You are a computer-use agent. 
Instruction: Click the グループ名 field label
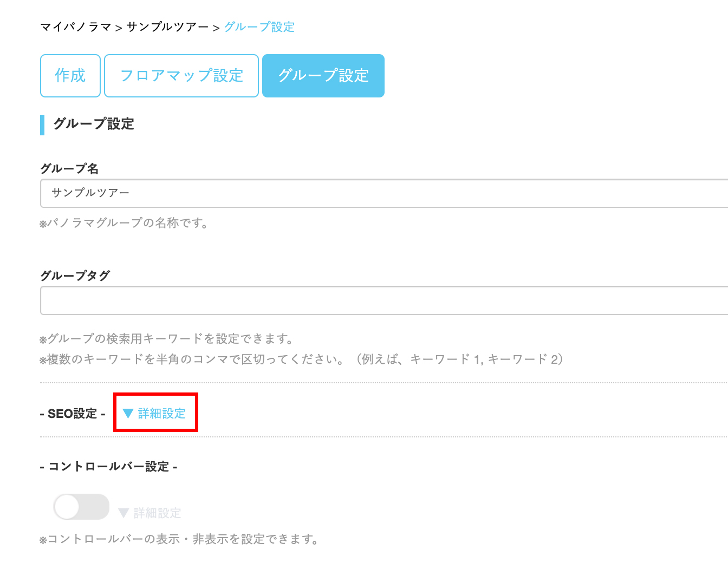[69, 168]
